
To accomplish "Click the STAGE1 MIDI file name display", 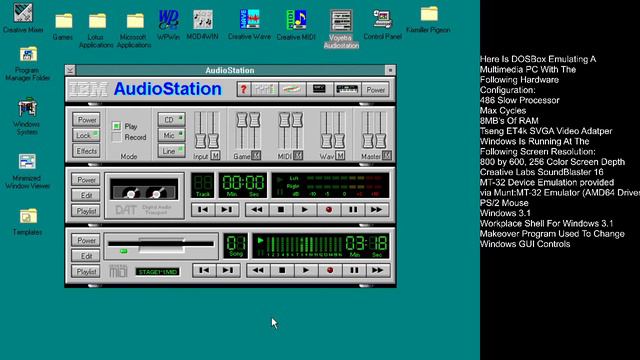I will point(158,271).
